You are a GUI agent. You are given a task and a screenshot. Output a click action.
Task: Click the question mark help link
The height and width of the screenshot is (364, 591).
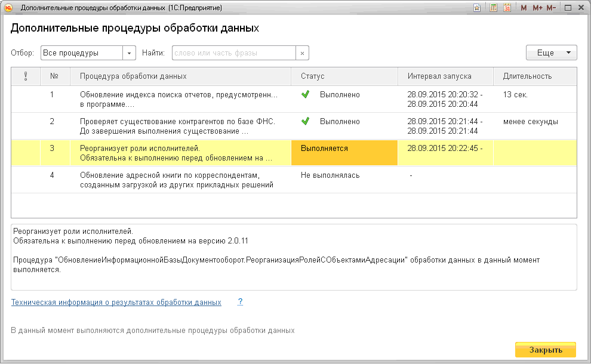point(240,302)
